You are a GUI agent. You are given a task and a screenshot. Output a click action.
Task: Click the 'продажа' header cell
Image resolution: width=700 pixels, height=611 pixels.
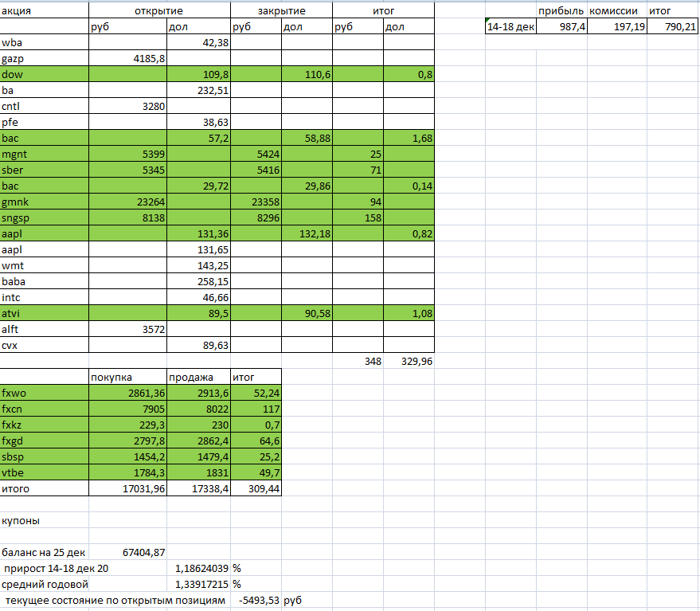click(198, 377)
